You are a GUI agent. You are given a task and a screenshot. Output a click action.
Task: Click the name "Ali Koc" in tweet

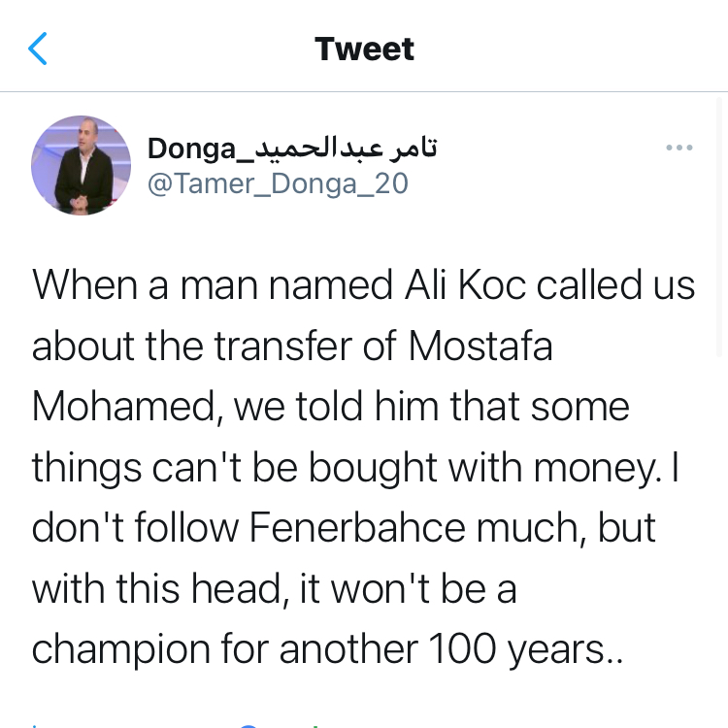click(x=464, y=287)
